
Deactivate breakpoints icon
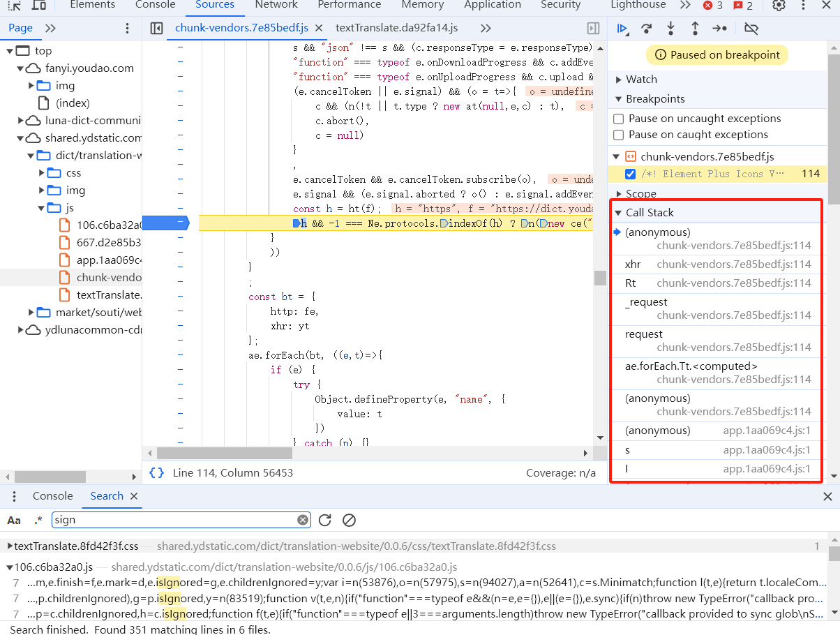click(x=751, y=29)
